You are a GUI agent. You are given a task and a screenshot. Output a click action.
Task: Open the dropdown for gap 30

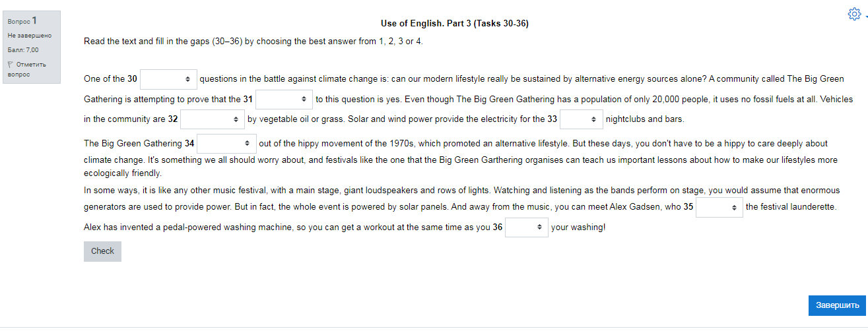168,79
